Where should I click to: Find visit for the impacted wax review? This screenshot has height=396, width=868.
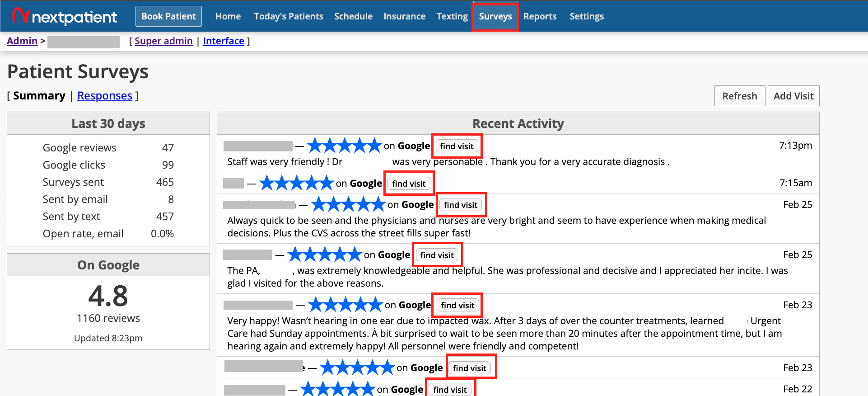pyautogui.click(x=457, y=305)
